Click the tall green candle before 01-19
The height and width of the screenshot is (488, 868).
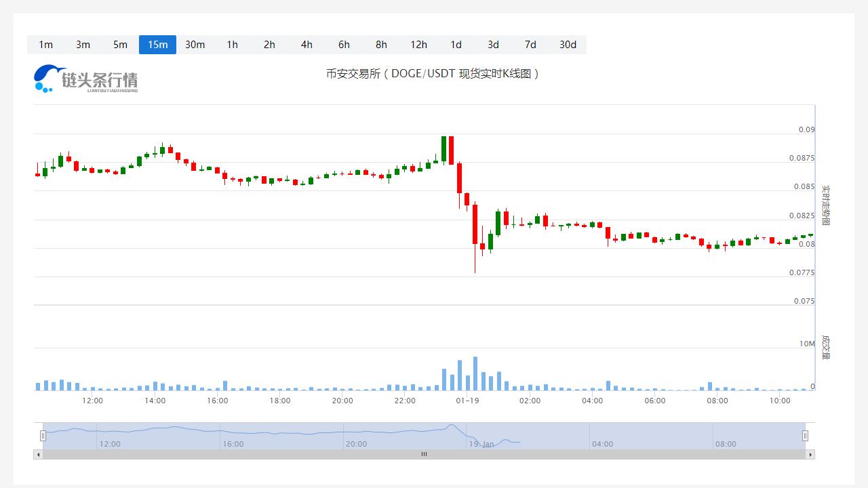point(443,149)
